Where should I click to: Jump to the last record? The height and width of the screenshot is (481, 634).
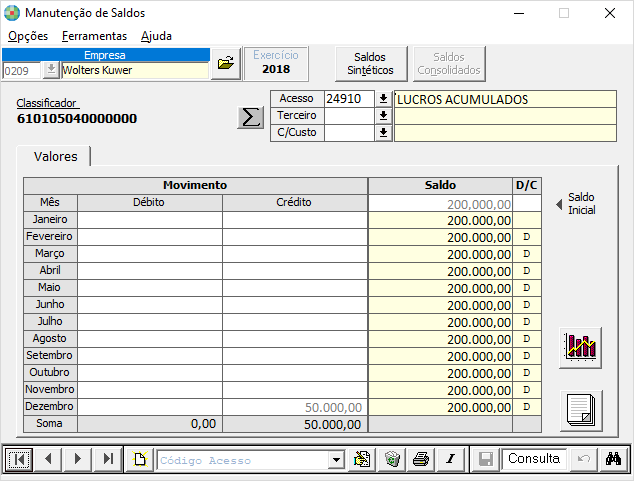[x=108, y=459]
